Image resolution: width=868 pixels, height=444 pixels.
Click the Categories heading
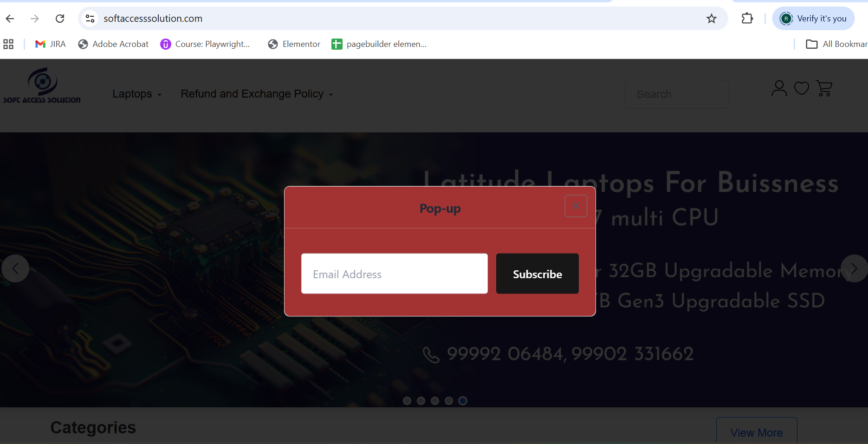click(x=93, y=427)
